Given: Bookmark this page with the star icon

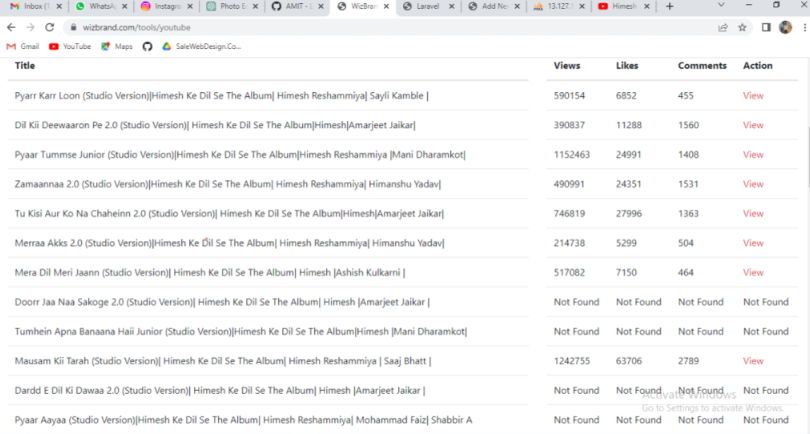Looking at the screenshot, I should pyautogui.click(x=742, y=27).
